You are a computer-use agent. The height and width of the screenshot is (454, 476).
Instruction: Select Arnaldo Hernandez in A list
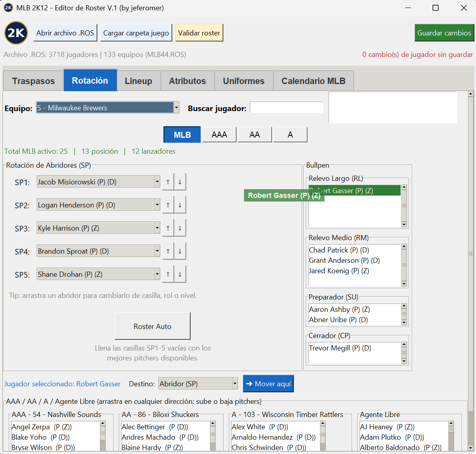(x=275, y=437)
